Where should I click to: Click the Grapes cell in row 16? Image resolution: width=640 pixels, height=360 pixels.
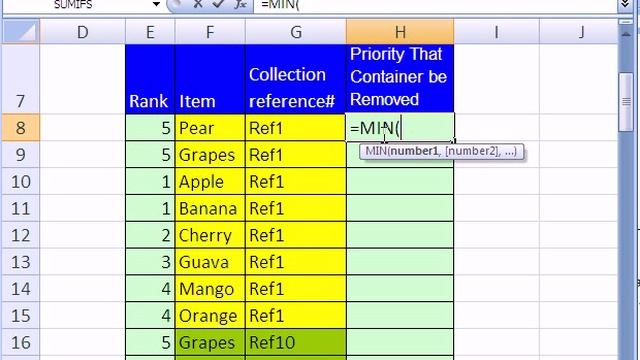[210, 342]
